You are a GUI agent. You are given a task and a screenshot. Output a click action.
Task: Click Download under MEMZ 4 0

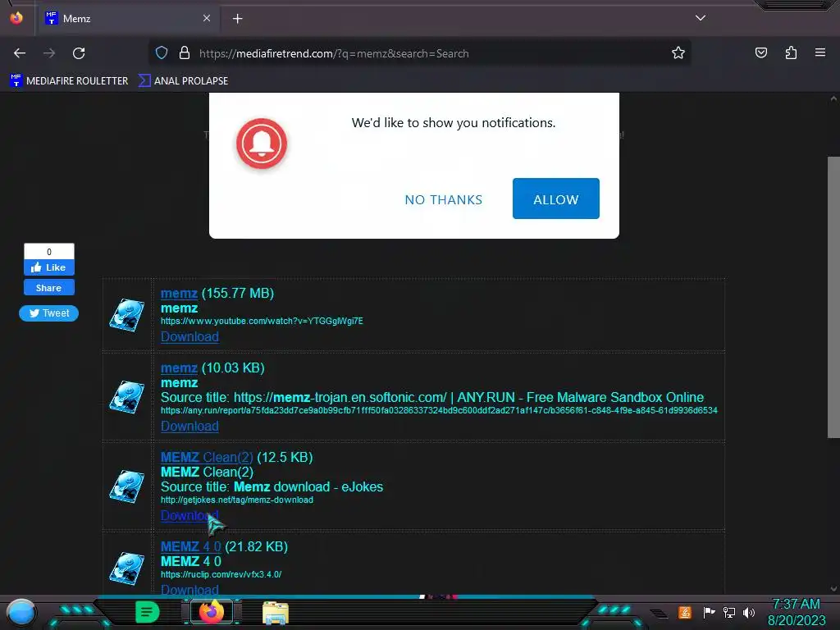click(189, 589)
